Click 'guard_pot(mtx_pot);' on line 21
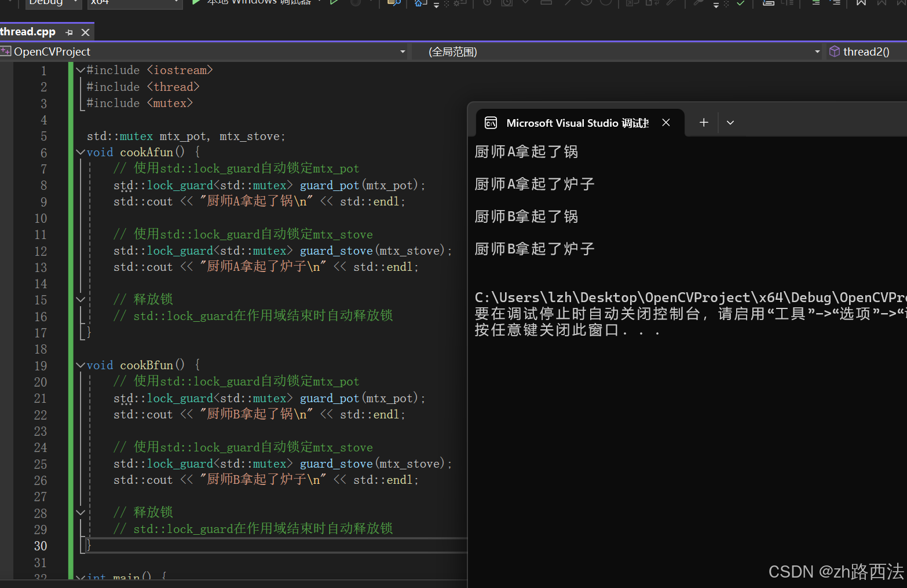This screenshot has height=588, width=907. pyautogui.click(x=363, y=398)
